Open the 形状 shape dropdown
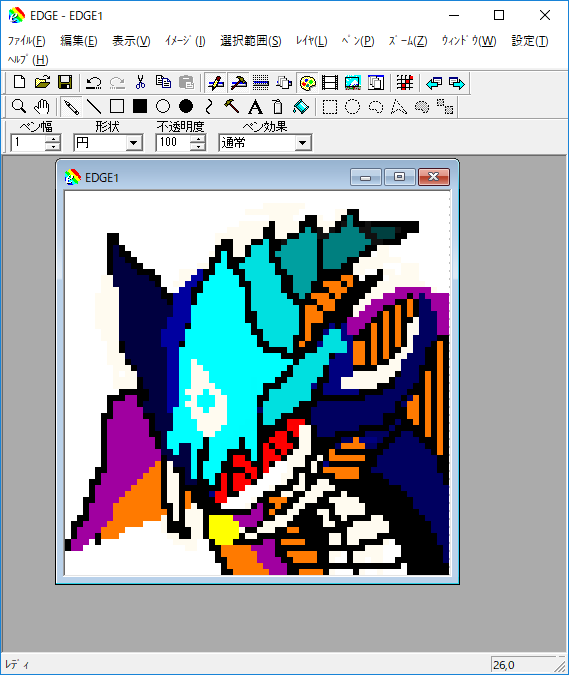This screenshot has height=675, width=569. (134, 142)
